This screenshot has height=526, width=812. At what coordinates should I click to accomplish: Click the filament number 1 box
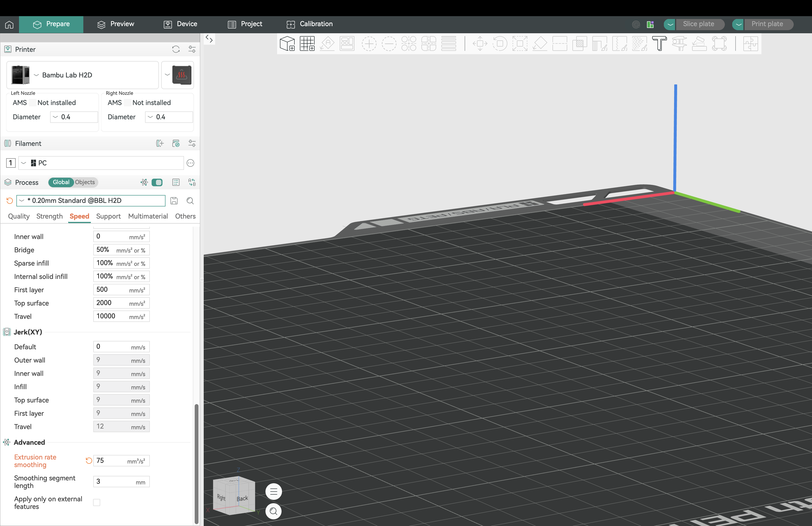(11, 163)
